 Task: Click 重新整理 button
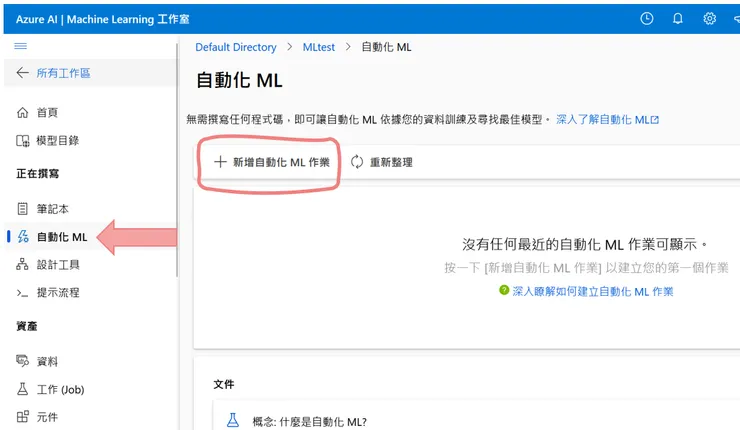tap(382, 162)
